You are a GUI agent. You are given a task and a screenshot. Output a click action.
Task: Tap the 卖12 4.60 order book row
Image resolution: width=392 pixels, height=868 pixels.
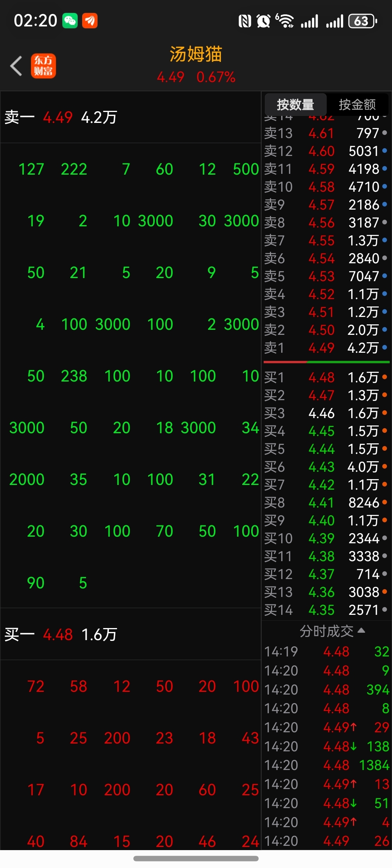[326, 151]
